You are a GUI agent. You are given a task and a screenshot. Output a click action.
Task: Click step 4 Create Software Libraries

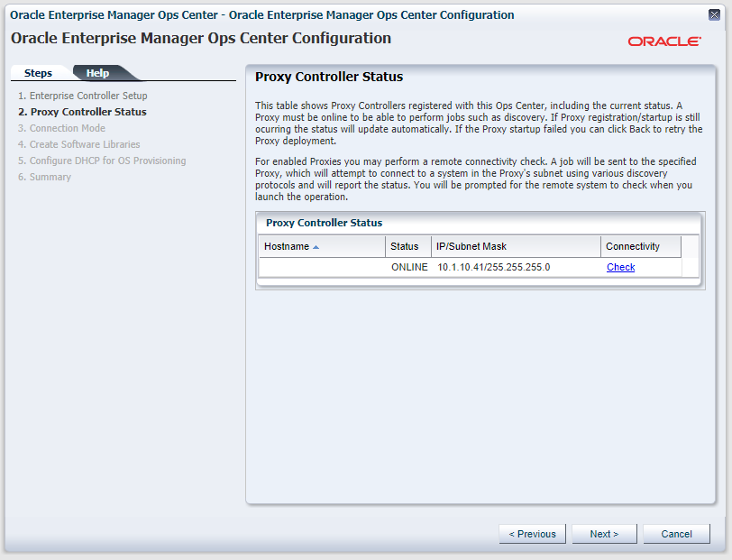79,144
